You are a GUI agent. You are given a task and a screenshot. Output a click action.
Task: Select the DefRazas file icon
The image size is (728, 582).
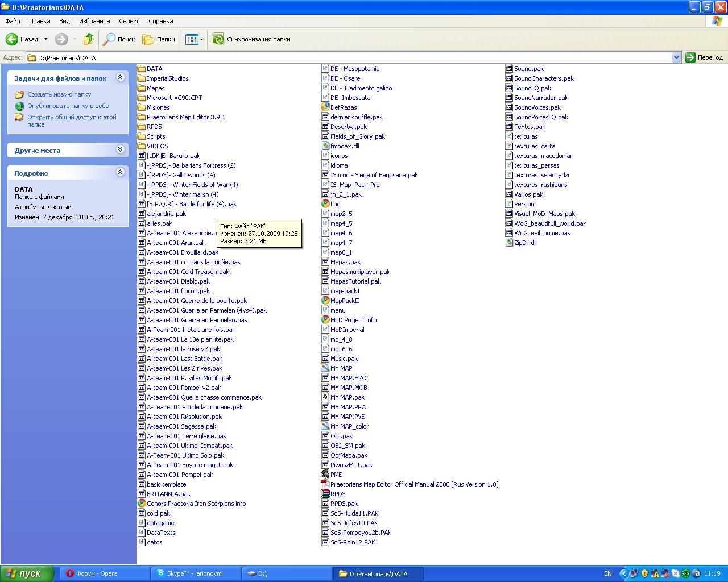coord(325,107)
